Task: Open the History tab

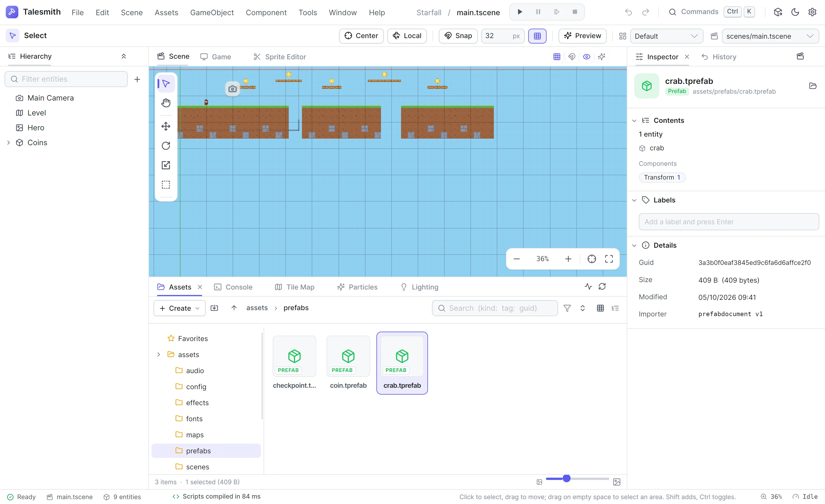Action: [718, 57]
